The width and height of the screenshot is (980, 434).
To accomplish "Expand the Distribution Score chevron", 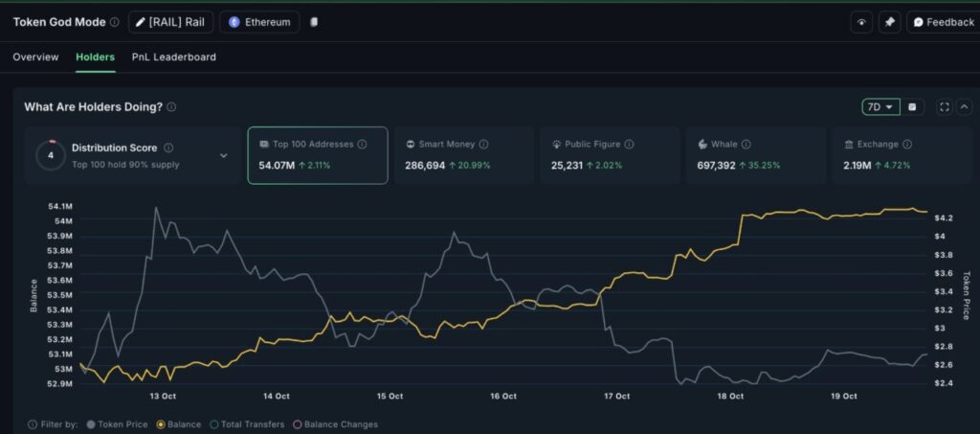I will pos(224,155).
